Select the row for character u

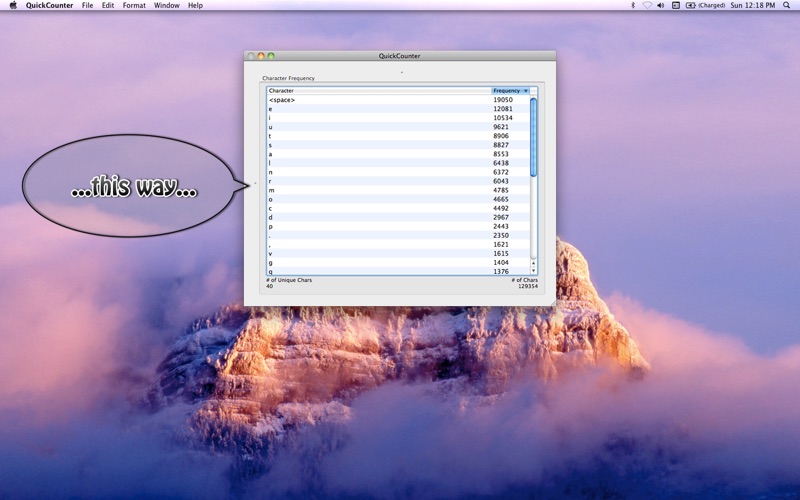click(398, 127)
